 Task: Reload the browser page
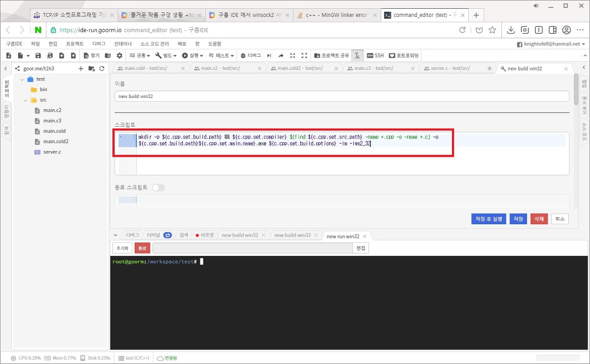coord(463,30)
